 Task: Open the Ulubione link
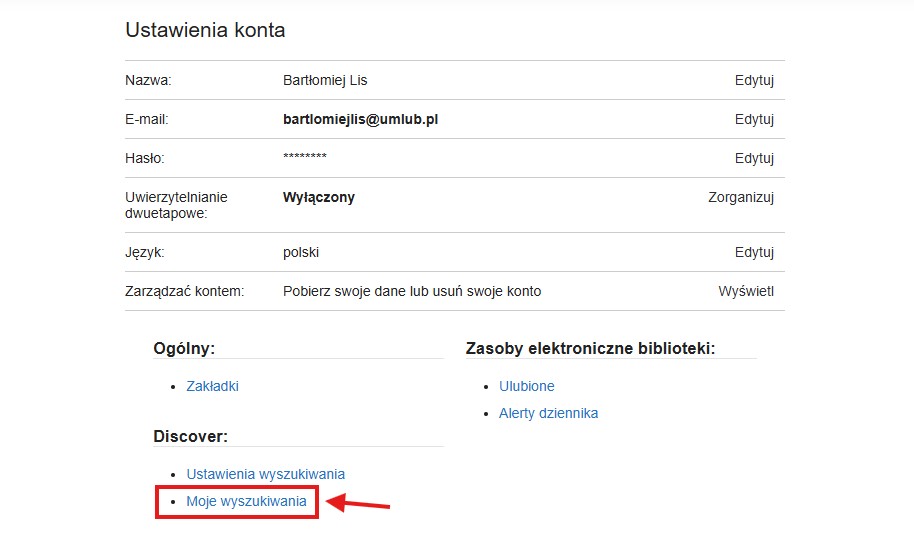[526, 386]
